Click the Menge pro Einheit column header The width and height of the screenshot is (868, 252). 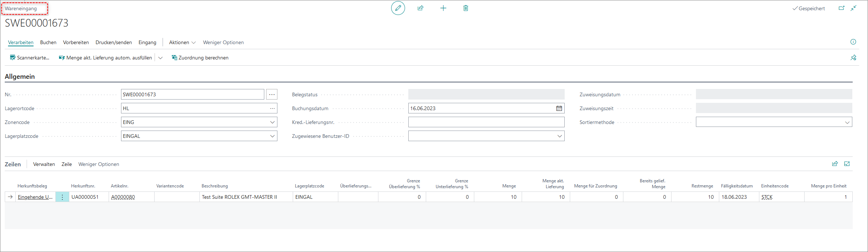click(x=829, y=186)
